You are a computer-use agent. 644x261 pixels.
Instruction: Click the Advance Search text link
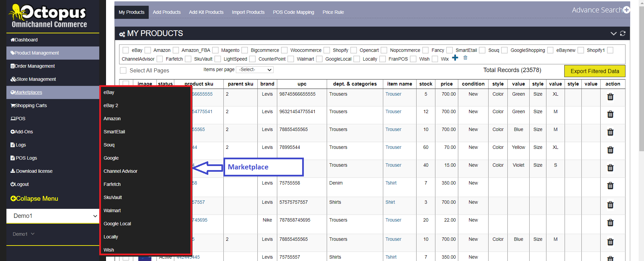point(597,10)
